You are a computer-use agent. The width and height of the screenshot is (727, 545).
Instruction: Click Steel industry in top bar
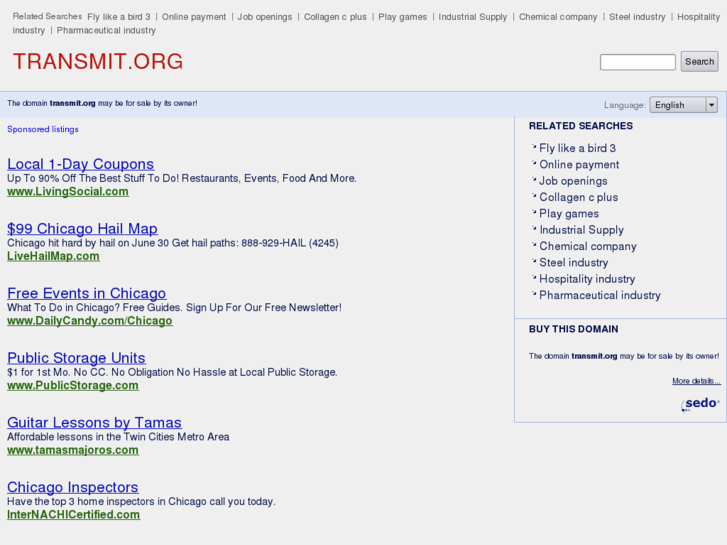tap(637, 17)
